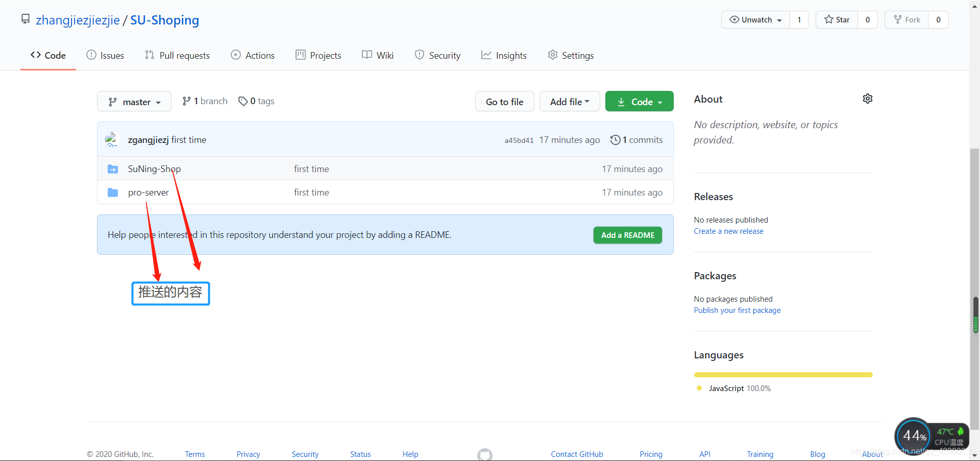Click the scrollbar down arrow
The image size is (980, 461).
pos(975,455)
